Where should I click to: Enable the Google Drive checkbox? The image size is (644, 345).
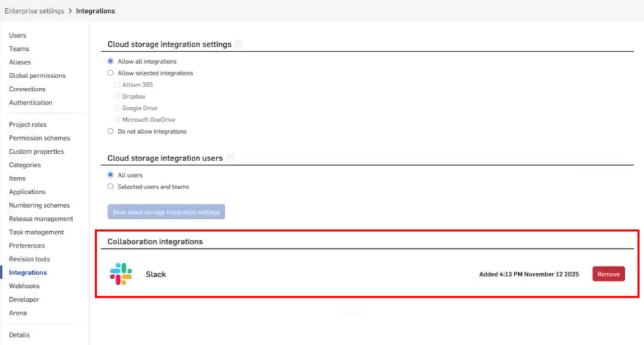coord(117,108)
